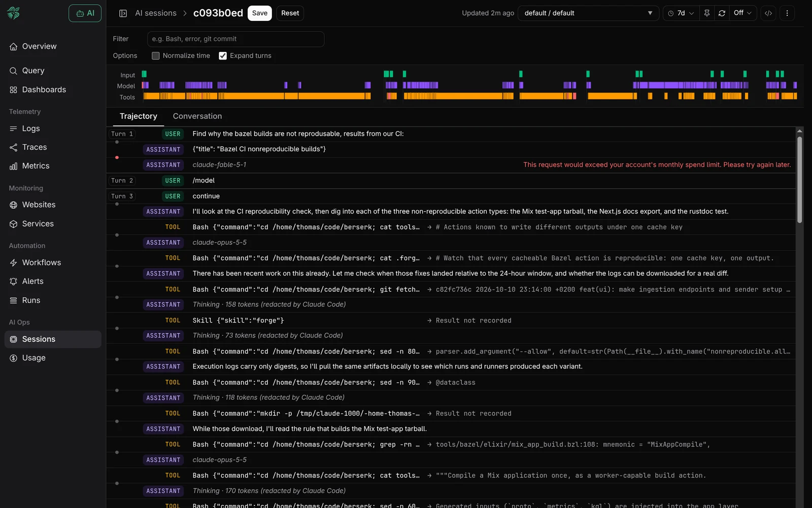Click the MixAppCompile grep result row
This screenshot has height=508, width=812.
point(451,444)
